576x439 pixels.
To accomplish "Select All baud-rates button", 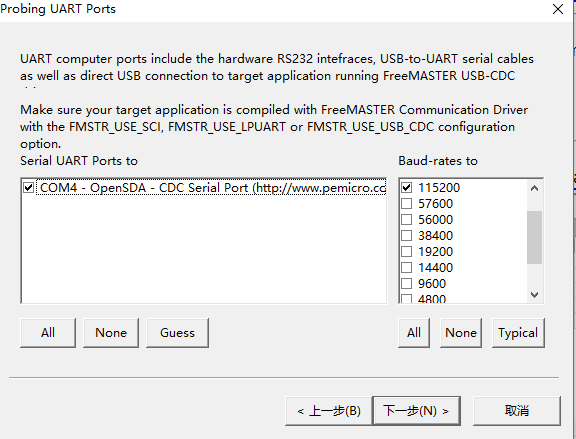I will (x=414, y=333).
